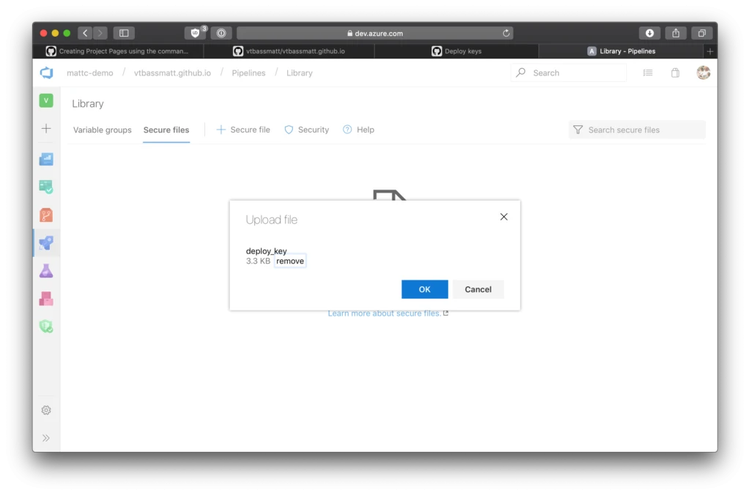Open the Artifacts icon in sidebar
750x495 pixels.
pyautogui.click(x=46, y=299)
